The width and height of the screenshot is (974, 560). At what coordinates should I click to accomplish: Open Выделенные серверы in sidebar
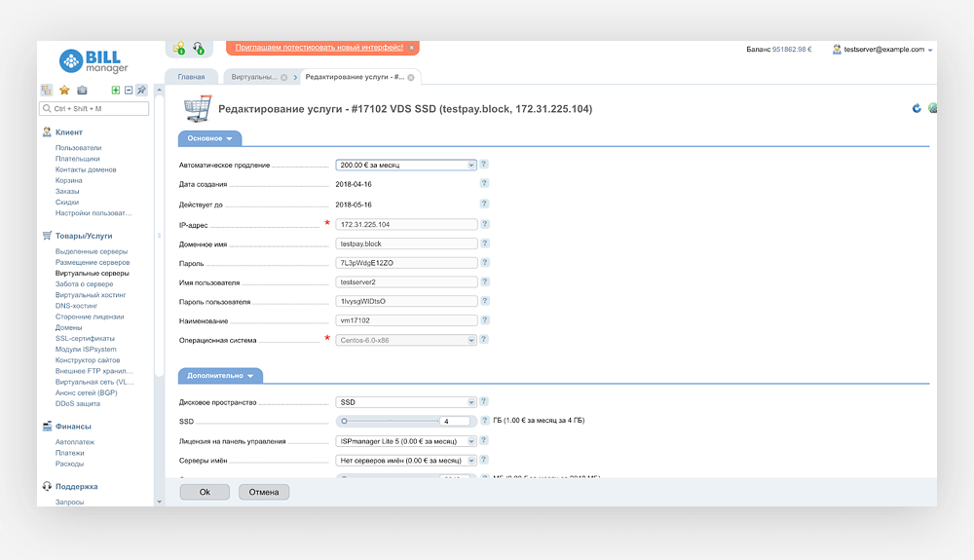coord(92,251)
